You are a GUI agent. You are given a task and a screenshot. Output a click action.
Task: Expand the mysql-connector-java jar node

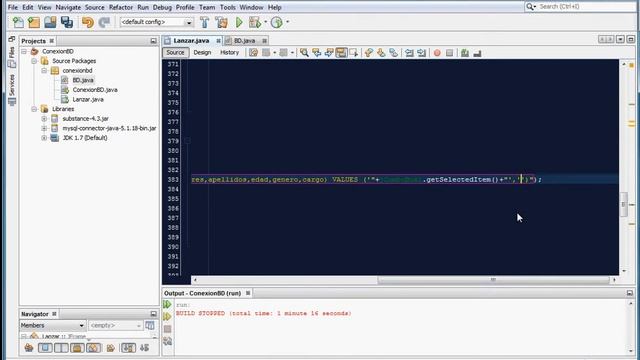tap(44, 128)
